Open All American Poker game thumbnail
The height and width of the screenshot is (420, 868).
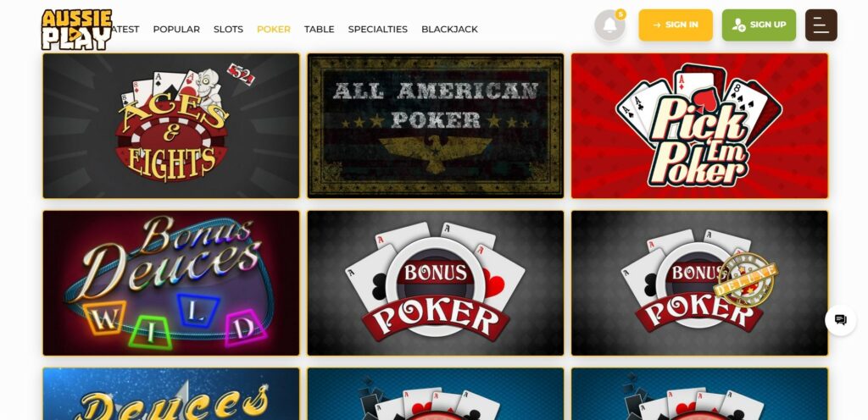coord(436,125)
